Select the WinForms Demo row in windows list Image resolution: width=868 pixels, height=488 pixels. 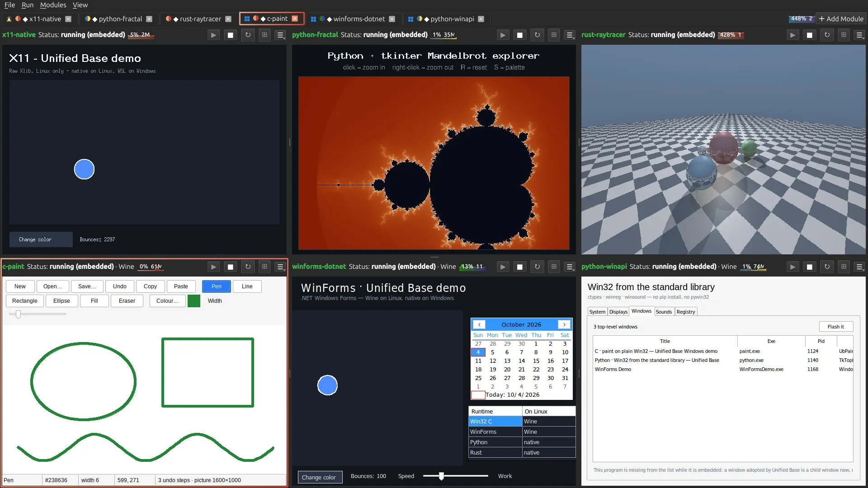[723, 369]
